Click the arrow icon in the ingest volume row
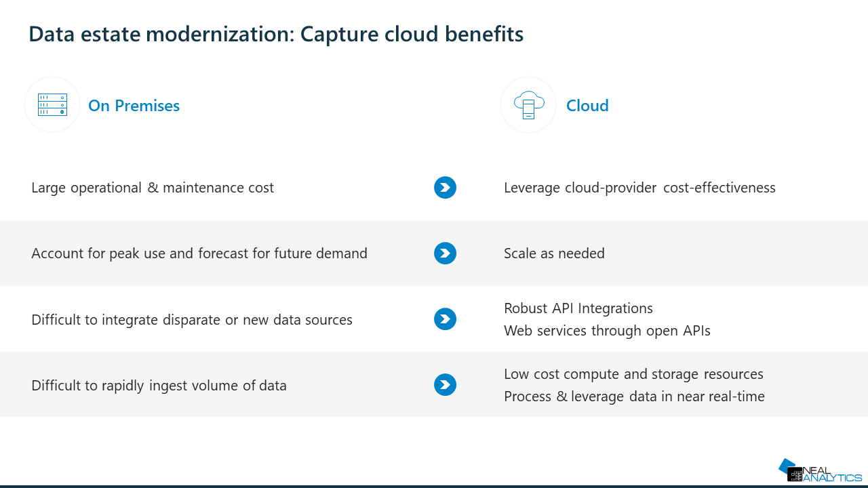The height and width of the screenshot is (488, 868). click(445, 385)
